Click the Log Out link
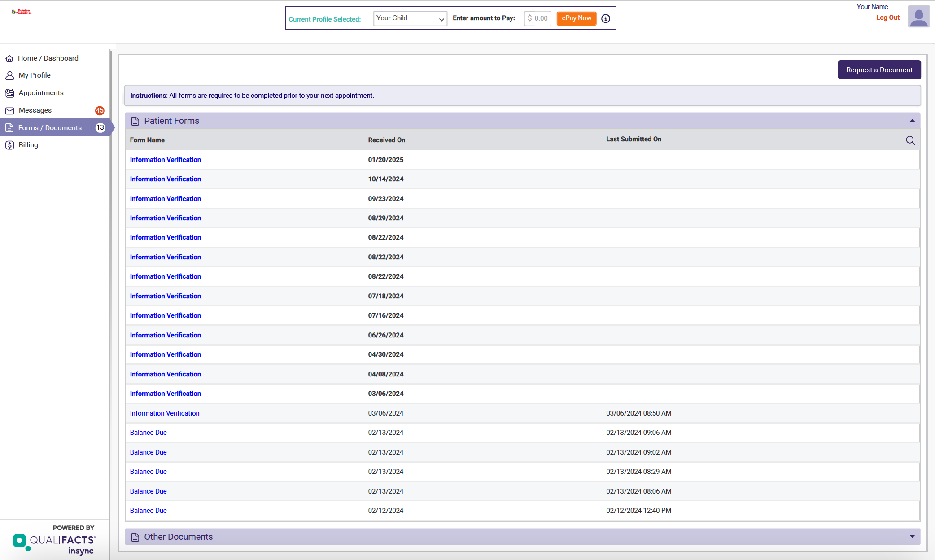 (887, 17)
